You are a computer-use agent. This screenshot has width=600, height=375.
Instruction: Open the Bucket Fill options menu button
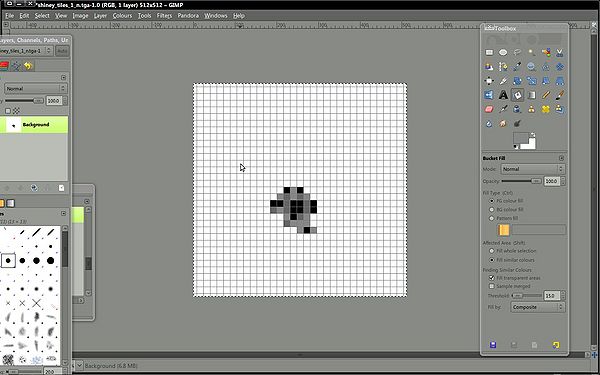click(561, 158)
